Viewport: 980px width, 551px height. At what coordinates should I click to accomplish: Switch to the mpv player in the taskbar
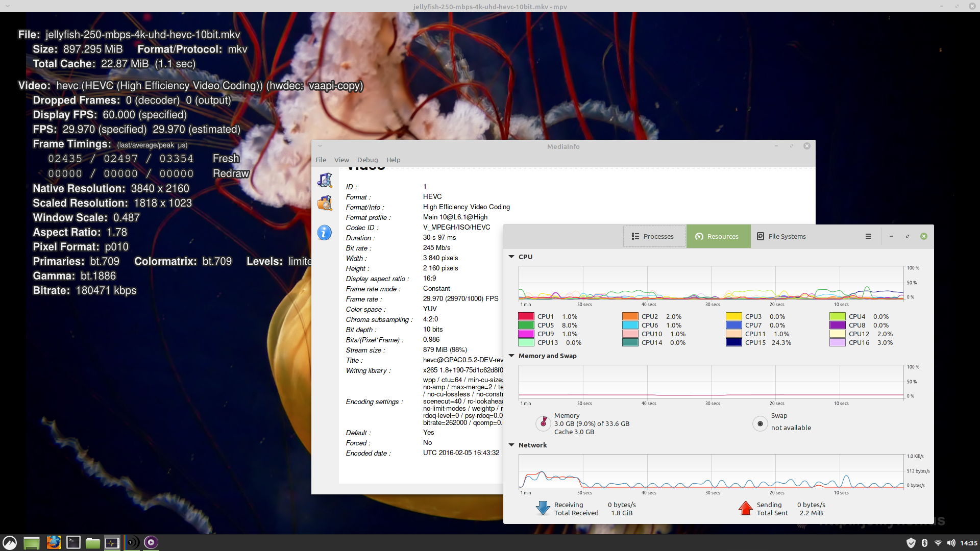point(151,542)
